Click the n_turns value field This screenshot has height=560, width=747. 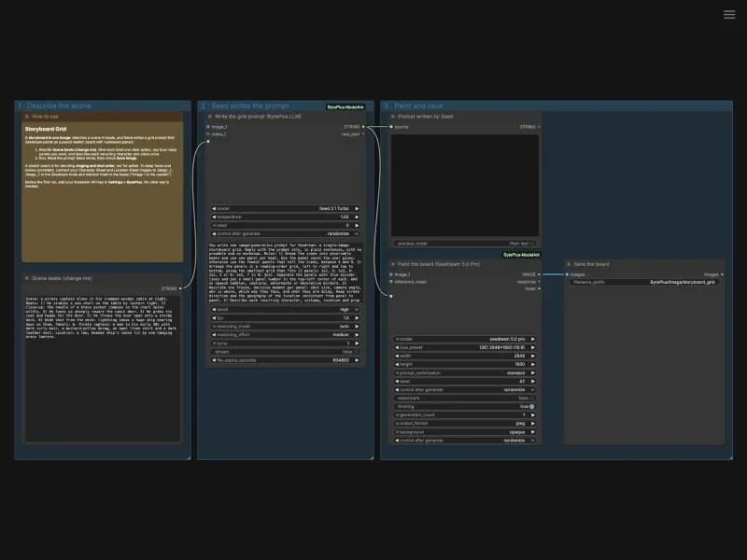(x=285, y=343)
